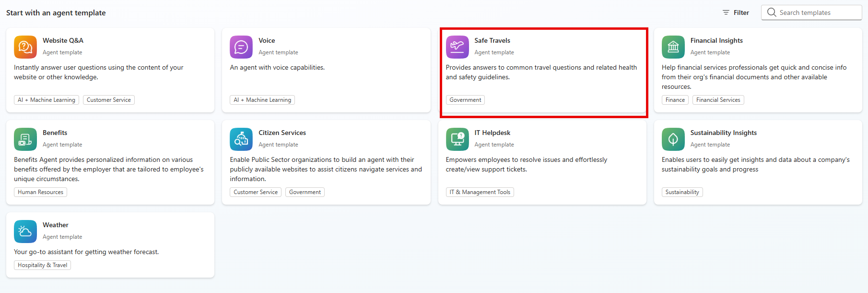Click the Finance tag

675,100
